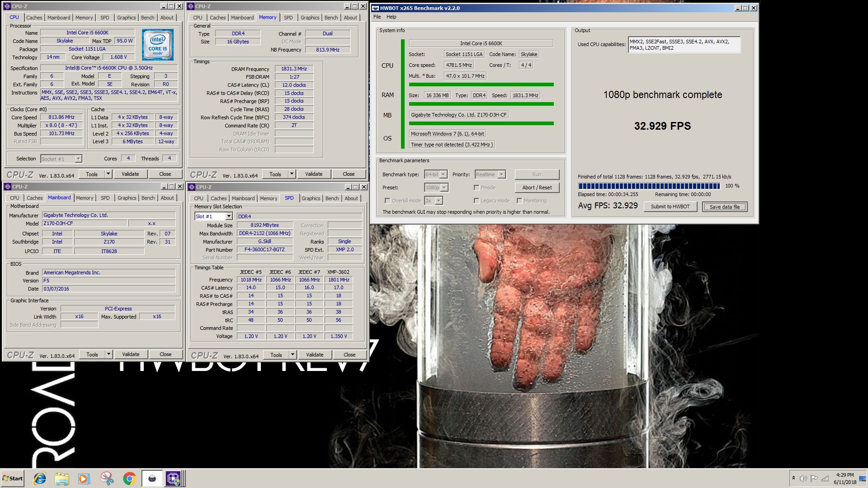This screenshot has width=868, height=488.
Task: Click Show desktop button at taskbar end
Action: (863, 479)
